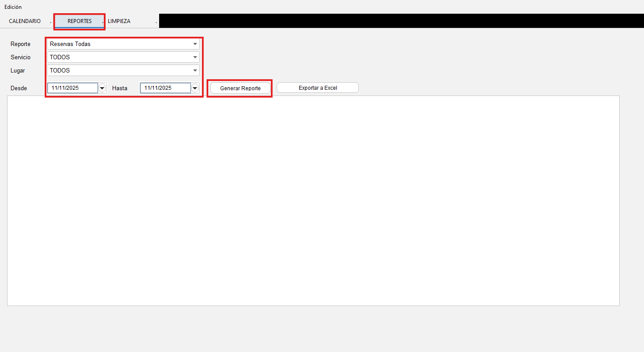Expand the Reporte dropdown arrow
This screenshot has width=644, height=352.
[195, 44]
